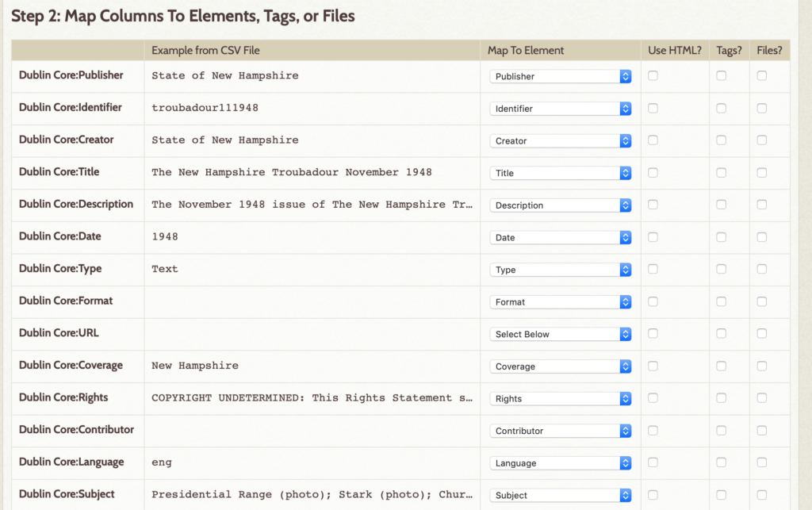
Task: Tick Files checkbox for Identifier row
Action: pyautogui.click(x=762, y=108)
